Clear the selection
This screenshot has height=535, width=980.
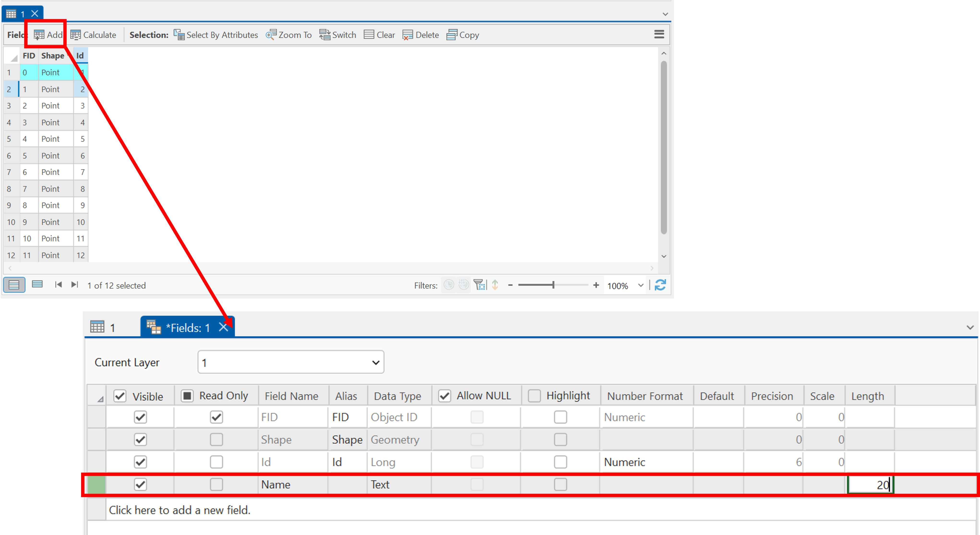click(379, 35)
